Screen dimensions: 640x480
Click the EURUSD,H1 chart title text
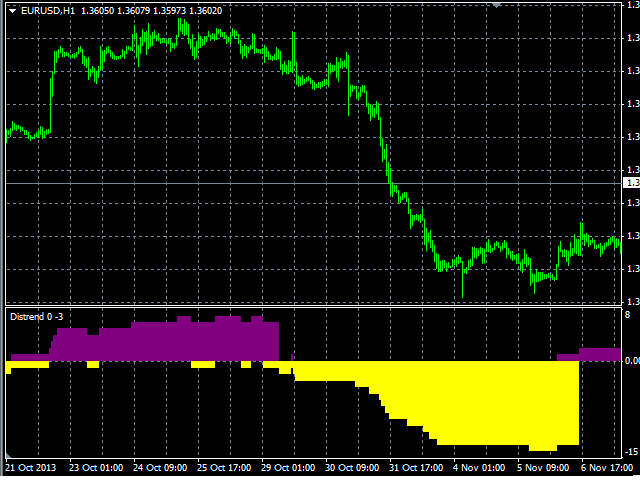pos(48,11)
